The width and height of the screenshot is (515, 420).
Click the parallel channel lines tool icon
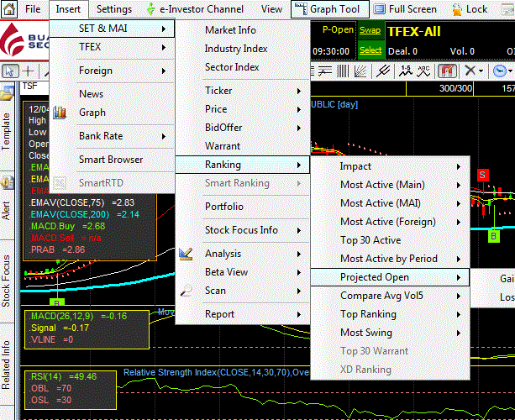[383, 71]
